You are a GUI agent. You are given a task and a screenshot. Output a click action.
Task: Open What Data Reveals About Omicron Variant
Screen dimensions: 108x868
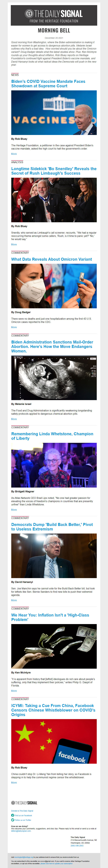pos(51,259)
